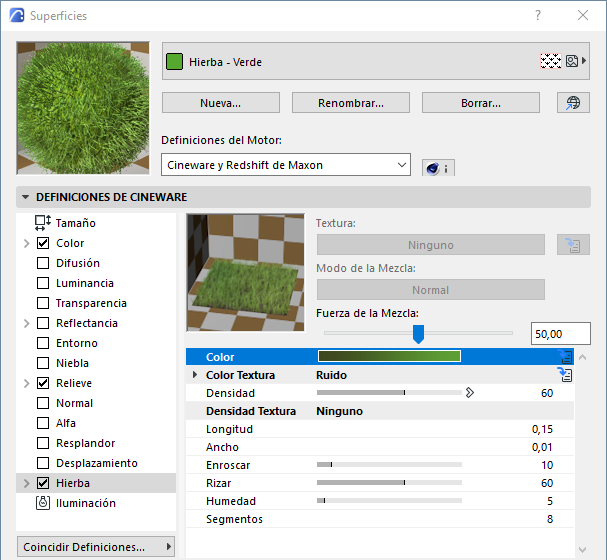Select the Hierba channel in the list
This screenshot has height=560, width=607.
72,483
